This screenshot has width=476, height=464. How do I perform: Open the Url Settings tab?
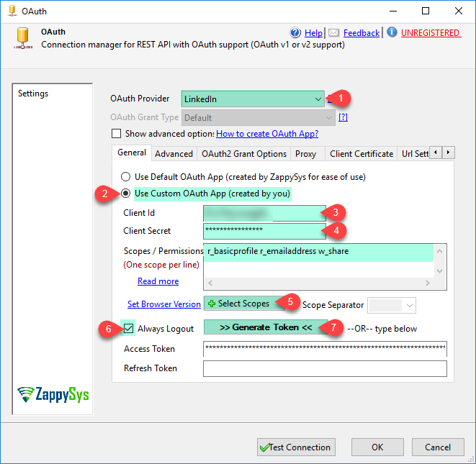(x=415, y=154)
